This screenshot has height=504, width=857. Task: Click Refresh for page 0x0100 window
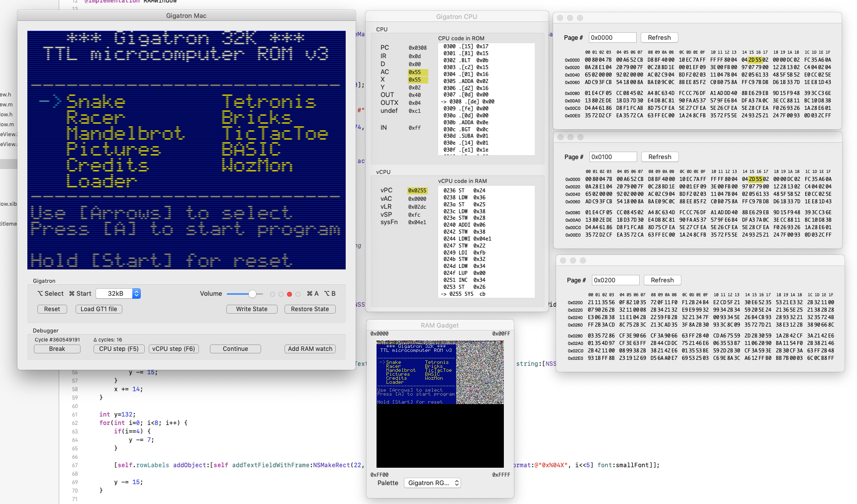[x=660, y=157]
